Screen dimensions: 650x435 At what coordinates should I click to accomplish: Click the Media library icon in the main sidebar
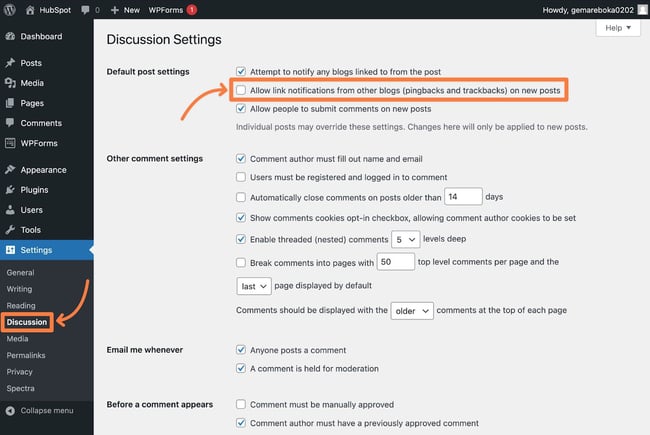[10, 83]
